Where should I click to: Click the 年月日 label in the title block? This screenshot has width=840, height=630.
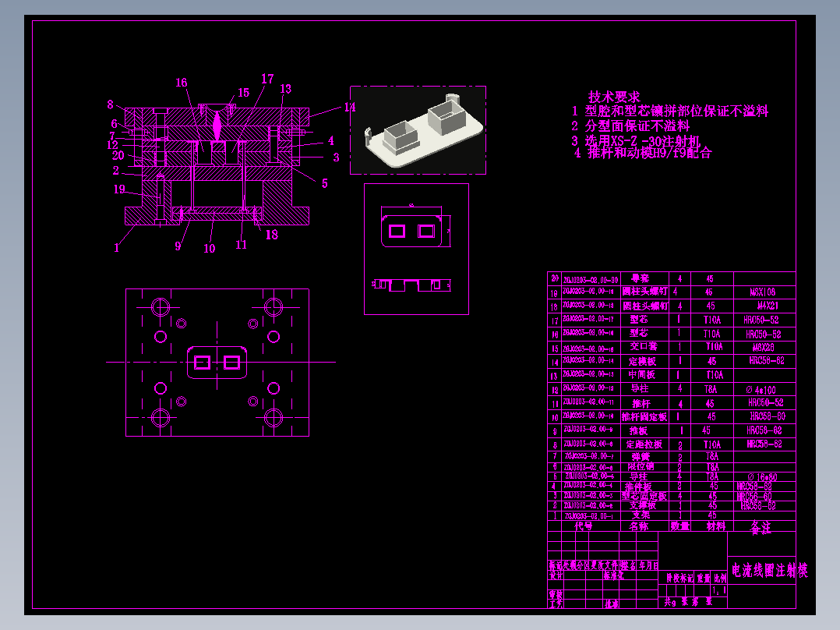point(648,565)
